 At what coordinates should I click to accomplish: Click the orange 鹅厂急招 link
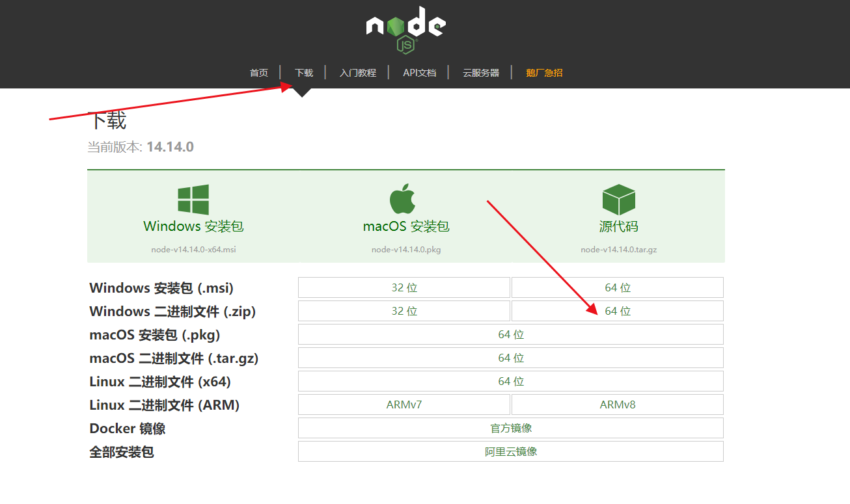tap(544, 73)
